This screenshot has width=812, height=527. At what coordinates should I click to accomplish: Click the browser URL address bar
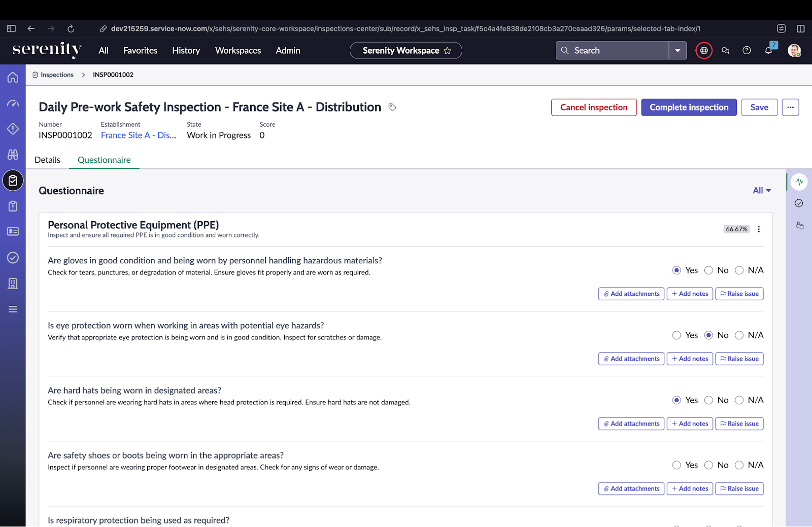click(405, 29)
